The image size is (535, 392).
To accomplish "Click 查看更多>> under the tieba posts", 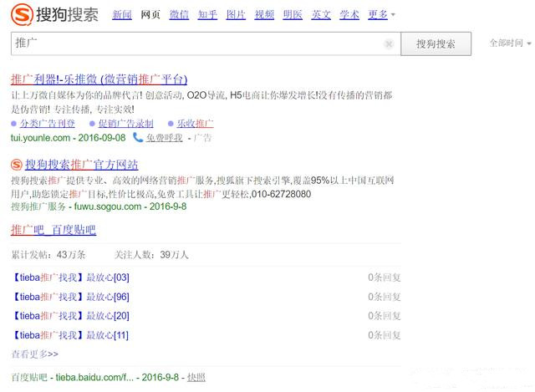I will coord(35,354).
